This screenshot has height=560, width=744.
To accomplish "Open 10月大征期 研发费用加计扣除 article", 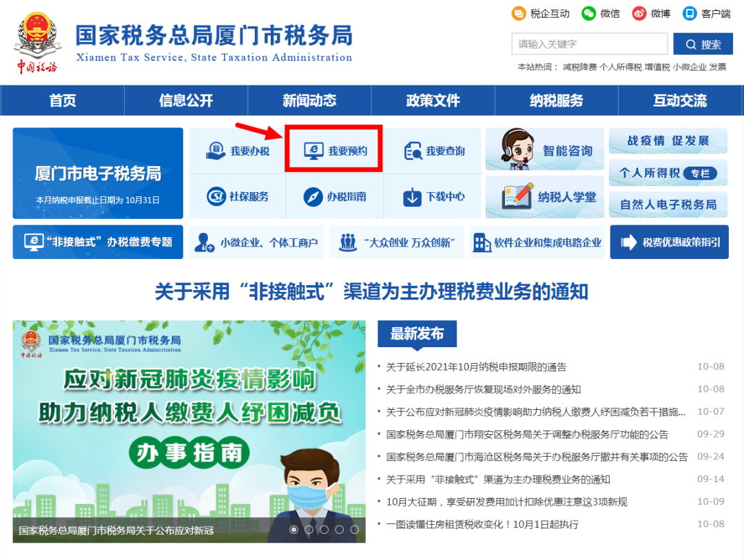I will (x=507, y=502).
